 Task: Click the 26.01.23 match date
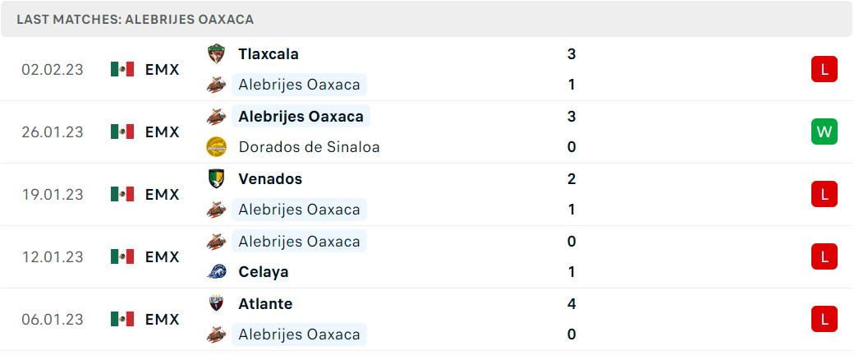[x=53, y=132]
